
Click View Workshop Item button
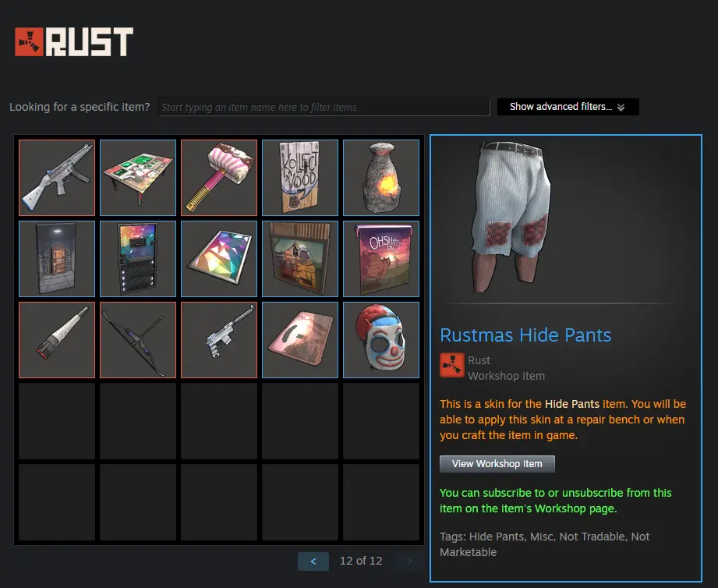497,464
